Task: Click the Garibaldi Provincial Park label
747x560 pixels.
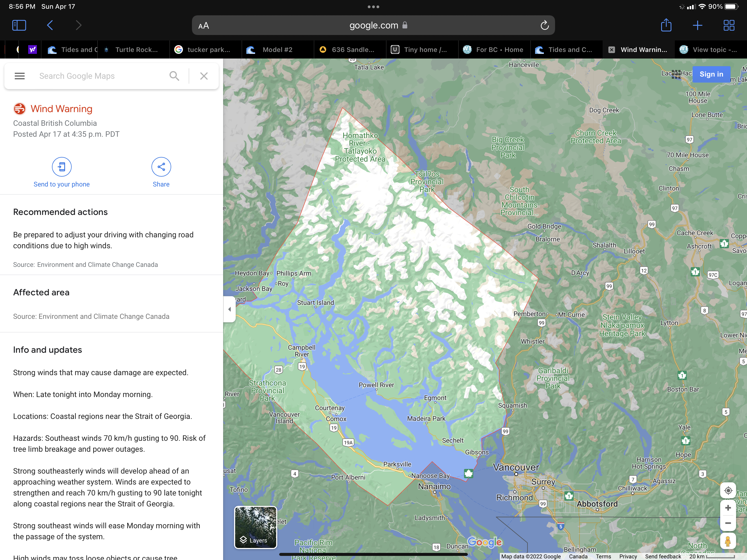Action: pos(553,378)
